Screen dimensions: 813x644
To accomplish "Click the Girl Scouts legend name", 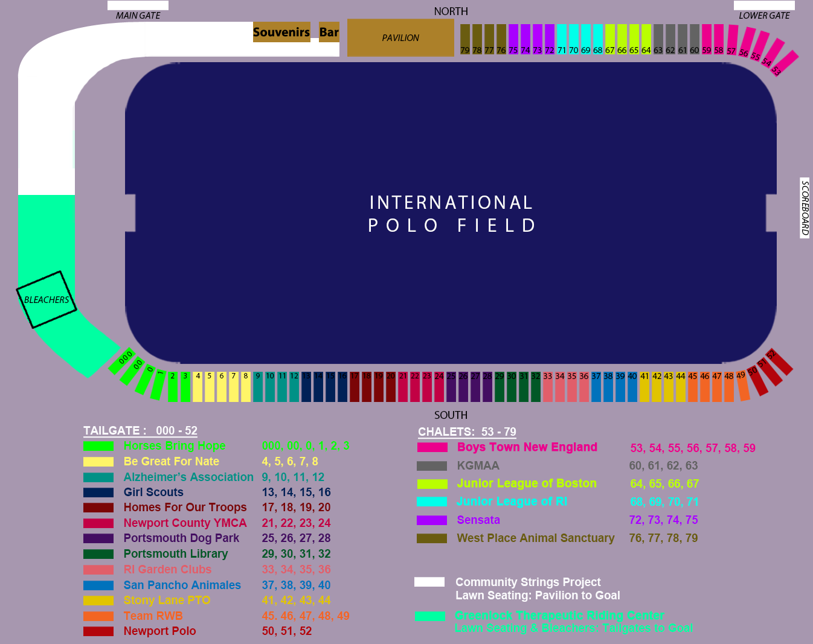I will click(x=153, y=493).
